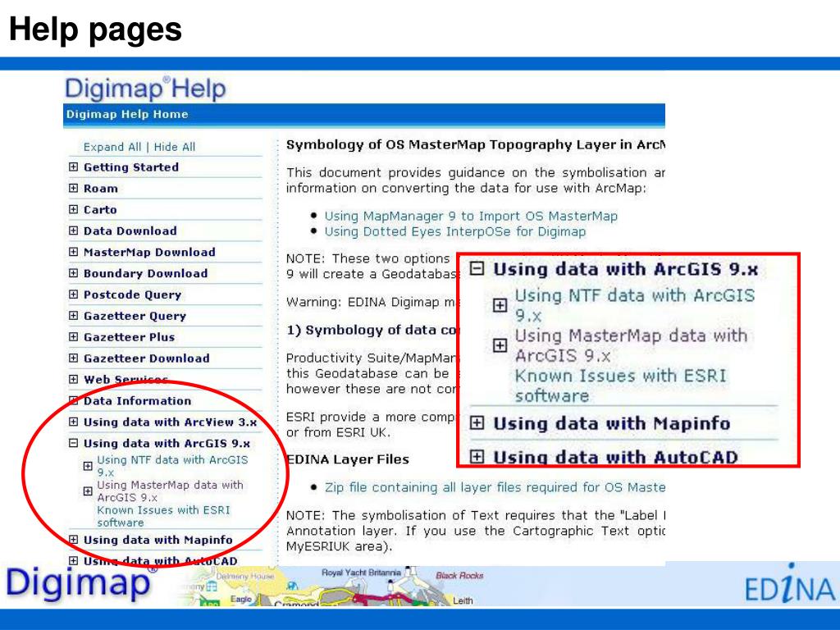Select the Boundary Download topic label

click(146, 273)
